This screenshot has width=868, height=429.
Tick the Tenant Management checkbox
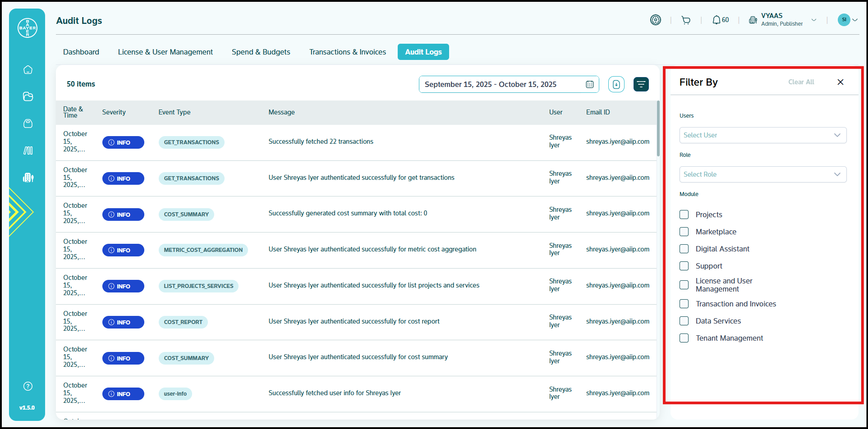coord(684,338)
